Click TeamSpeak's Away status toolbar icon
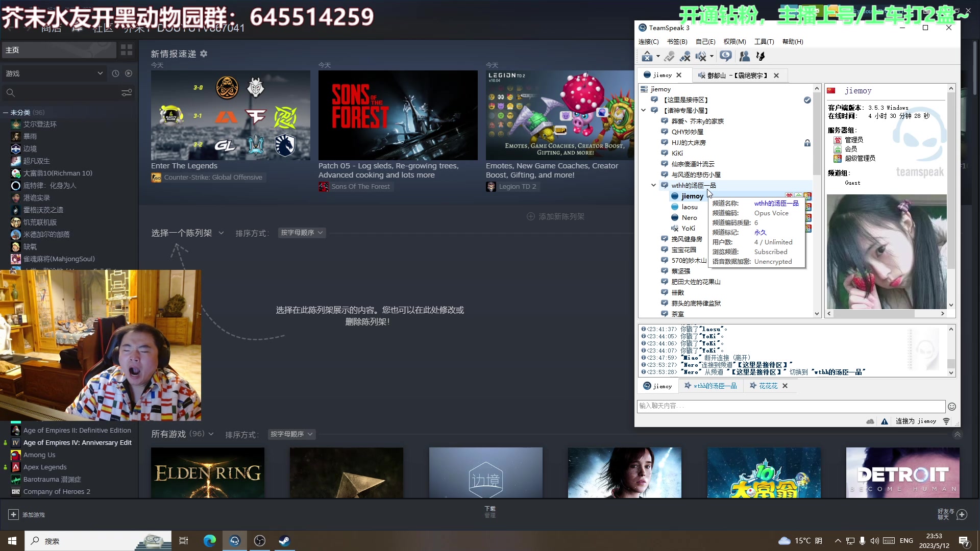Image resolution: width=980 pixels, height=551 pixels. [647, 56]
